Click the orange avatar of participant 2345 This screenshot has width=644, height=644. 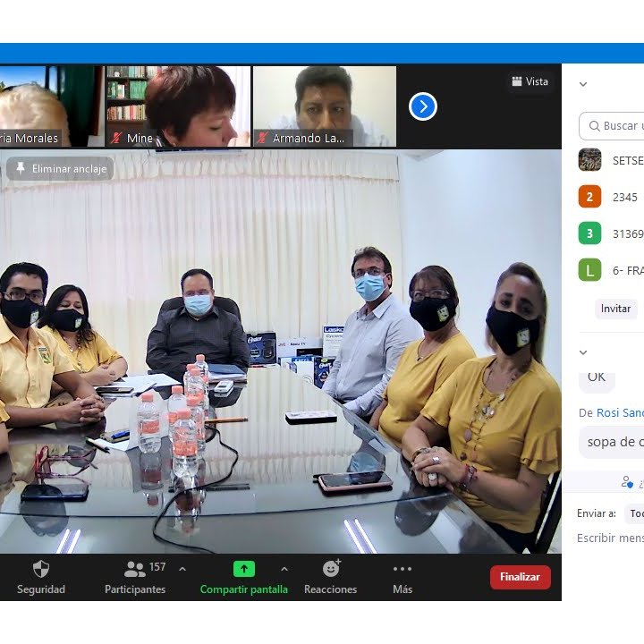[x=589, y=197]
